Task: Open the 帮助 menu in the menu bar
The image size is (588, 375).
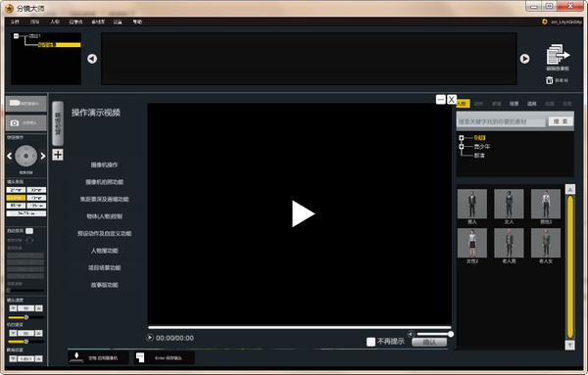Action: click(x=137, y=22)
